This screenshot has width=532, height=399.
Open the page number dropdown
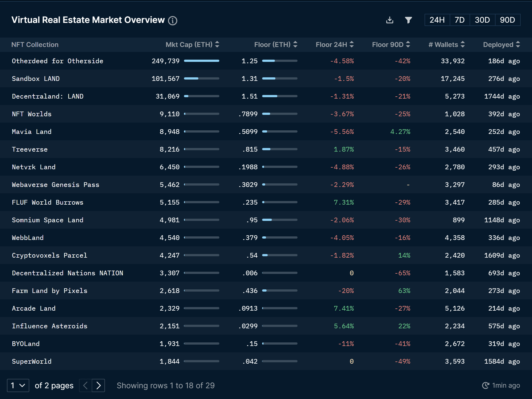pyautogui.click(x=18, y=385)
